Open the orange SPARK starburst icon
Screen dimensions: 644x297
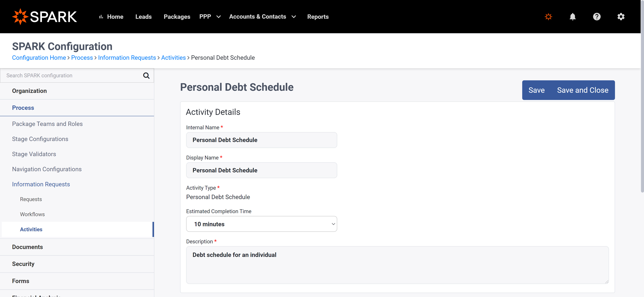(548, 17)
